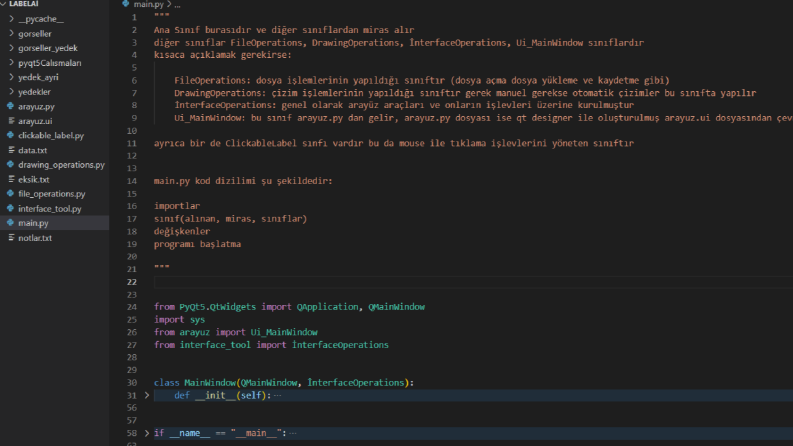
Task: Click Python icon beside interface_tool.py
Action: click(x=11, y=208)
